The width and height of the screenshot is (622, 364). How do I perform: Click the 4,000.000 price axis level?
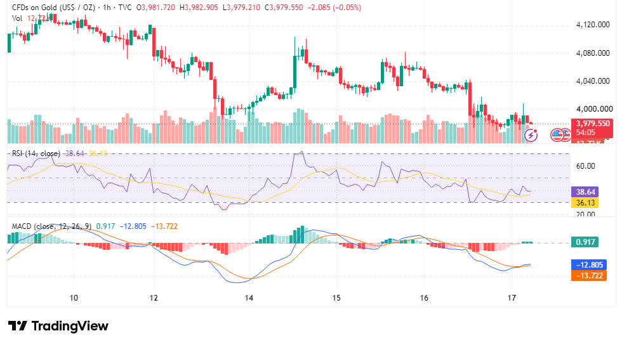(x=594, y=109)
